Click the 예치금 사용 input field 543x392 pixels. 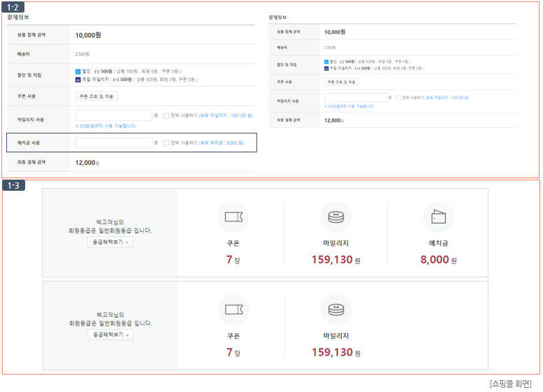point(113,143)
